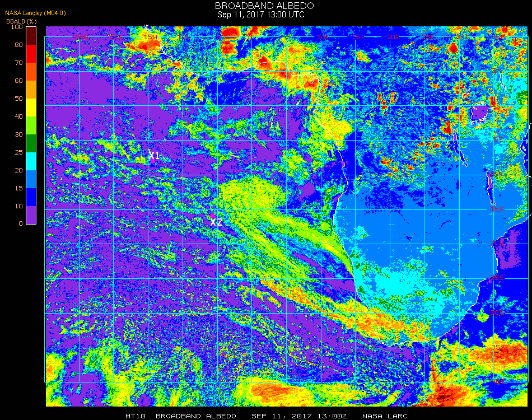Click the '10S' latitude label
This screenshot has height=420, width=532.
(x=497, y=174)
